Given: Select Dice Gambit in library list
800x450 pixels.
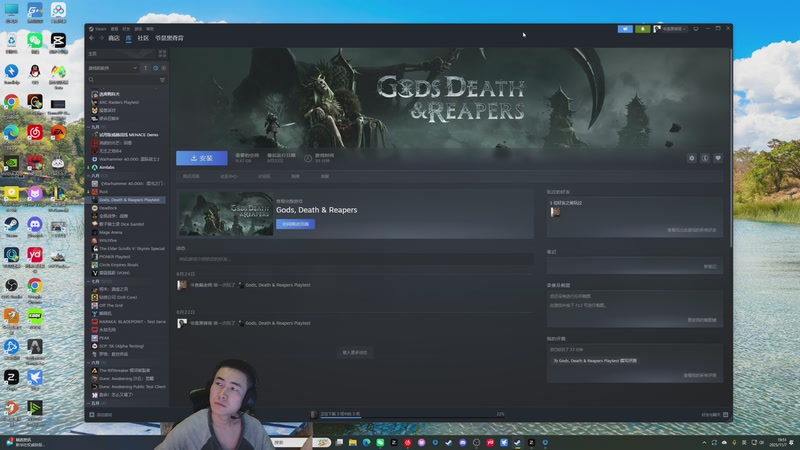Looking at the screenshot, I should pyautogui.click(x=121, y=224).
